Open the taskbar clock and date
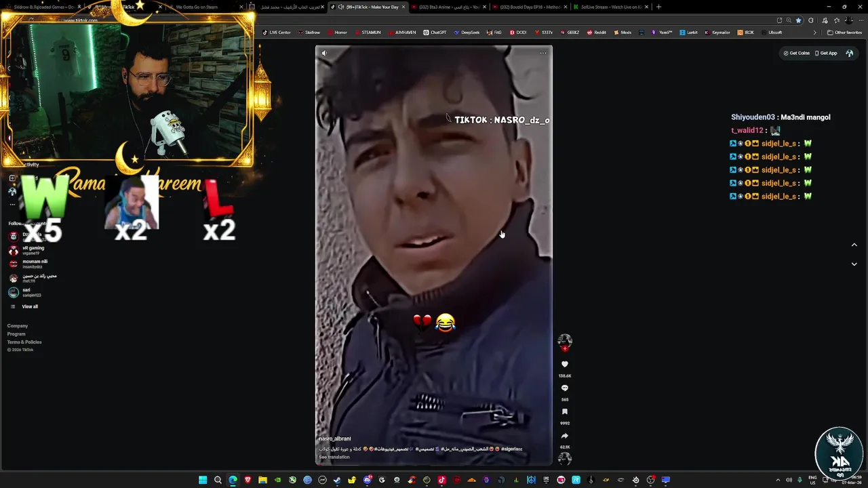Viewport: 868px width, 488px height. [852, 480]
